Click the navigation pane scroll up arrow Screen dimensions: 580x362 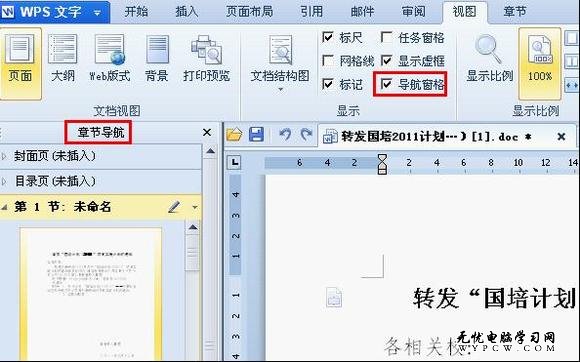tap(210, 151)
